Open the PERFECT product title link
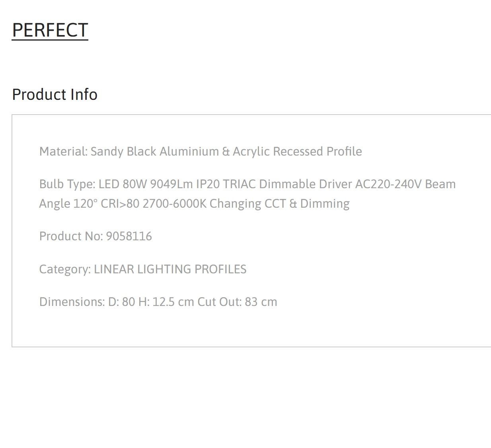 click(x=50, y=30)
